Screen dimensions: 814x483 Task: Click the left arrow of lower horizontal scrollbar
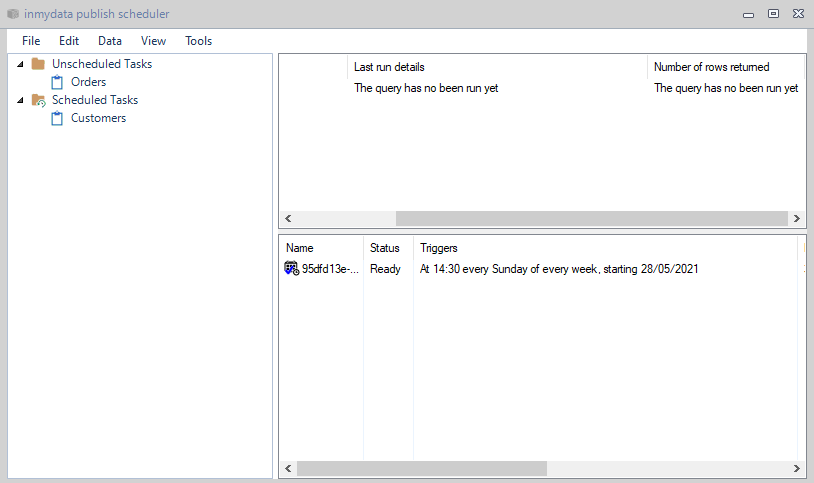(x=288, y=468)
